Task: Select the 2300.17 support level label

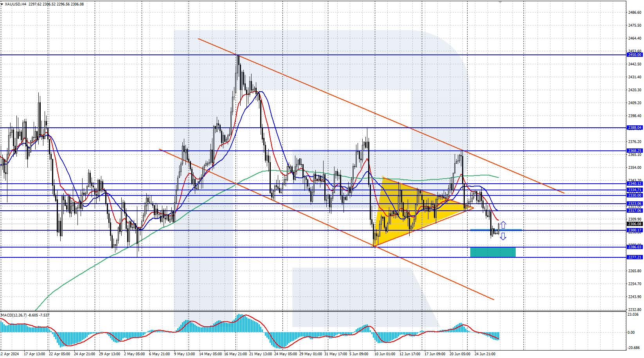Action: pyautogui.click(x=634, y=230)
